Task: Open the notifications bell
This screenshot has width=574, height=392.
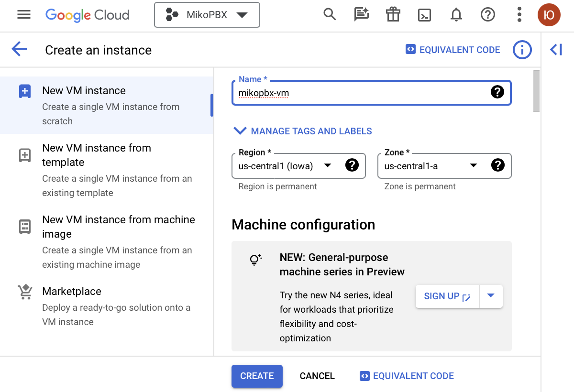Action: pos(456,15)
